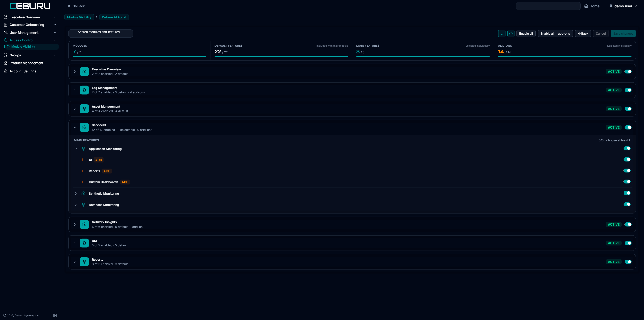Click the Back button in toolbar

[583, 34]
